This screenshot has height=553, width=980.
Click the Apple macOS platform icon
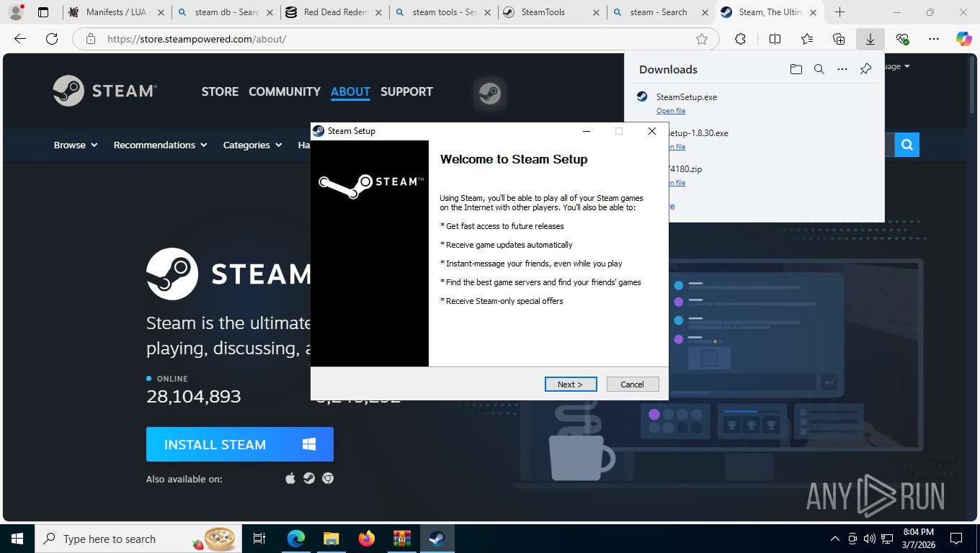click(x=290, y=478)
